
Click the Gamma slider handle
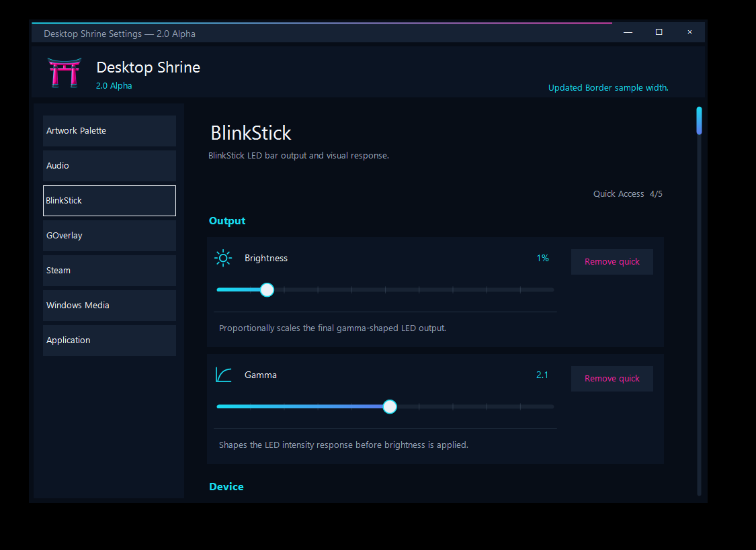coord(390,406)
